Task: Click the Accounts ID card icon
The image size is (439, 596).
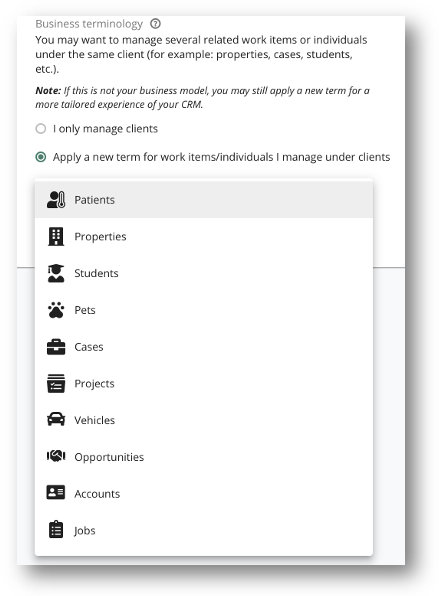Action: click(56, 492)
